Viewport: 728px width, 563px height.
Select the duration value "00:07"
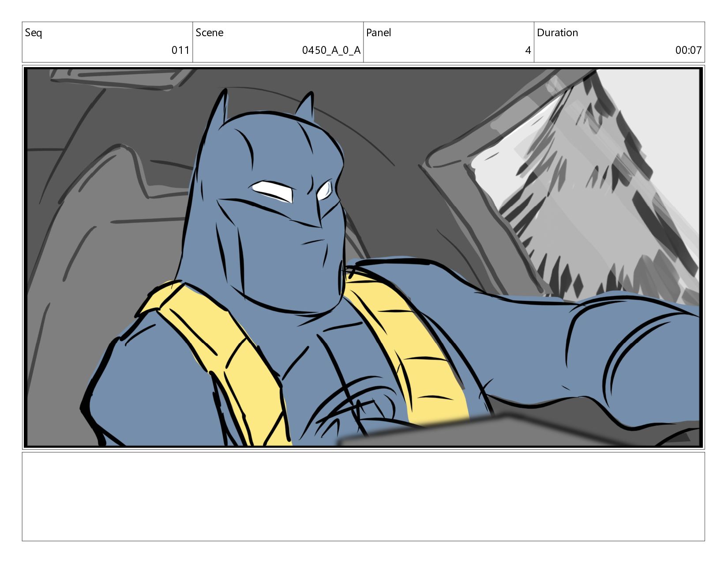coord(688,50)
